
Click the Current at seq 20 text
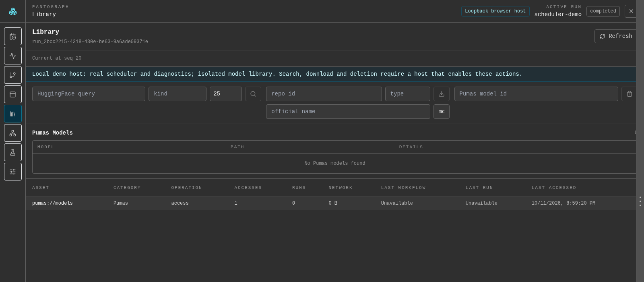(x=57, y=58)
